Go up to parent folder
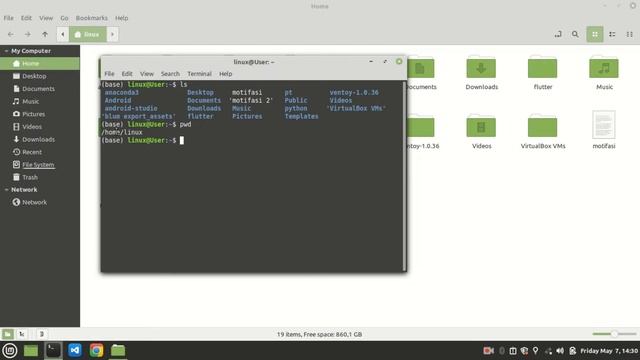Screen dimensions: 640x360 (45, 34)
